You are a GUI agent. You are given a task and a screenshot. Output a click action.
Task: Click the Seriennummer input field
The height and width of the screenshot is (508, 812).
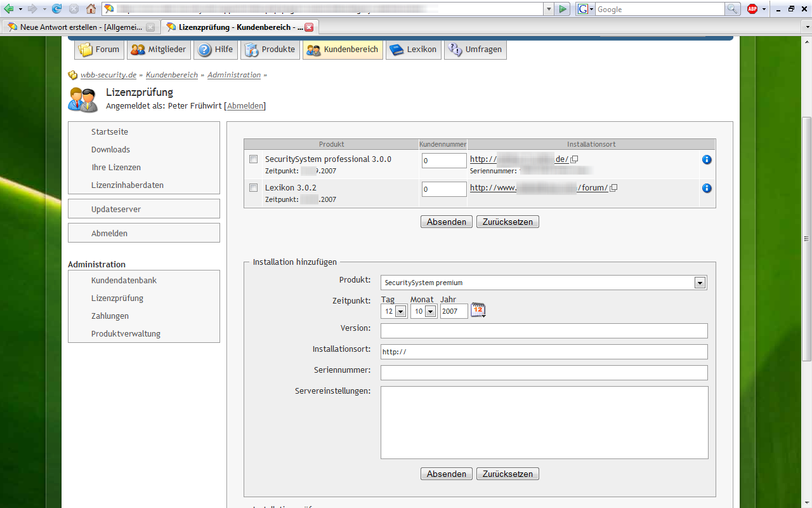click(x=544, y=373)
